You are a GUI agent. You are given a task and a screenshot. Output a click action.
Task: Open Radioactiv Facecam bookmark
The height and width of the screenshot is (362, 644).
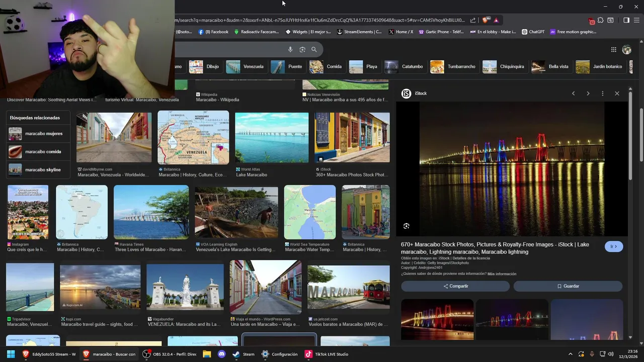[256, 32]
